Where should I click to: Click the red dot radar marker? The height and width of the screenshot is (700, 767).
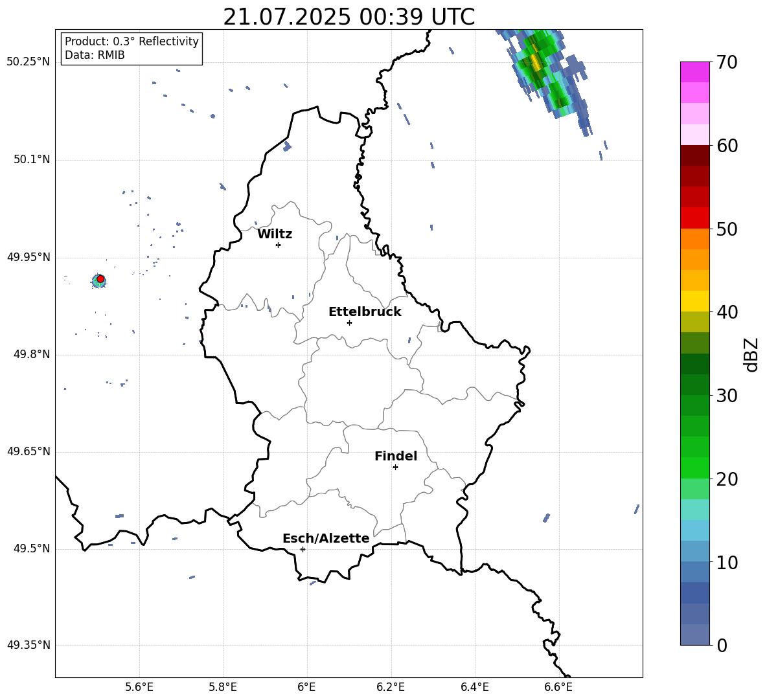(100, 279)
